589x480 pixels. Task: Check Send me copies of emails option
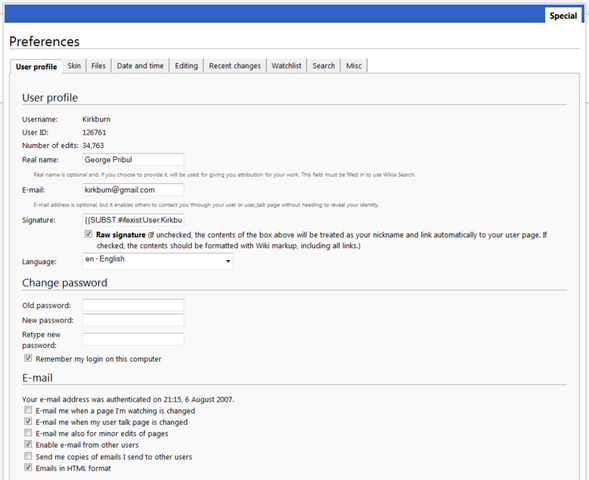[28, 456]
